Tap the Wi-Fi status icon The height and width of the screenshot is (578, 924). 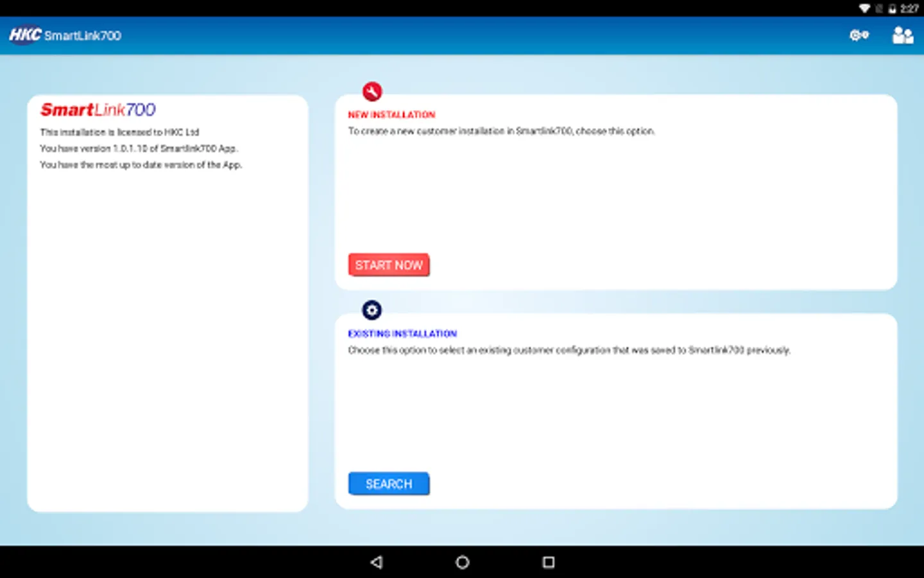coord(865,8)
